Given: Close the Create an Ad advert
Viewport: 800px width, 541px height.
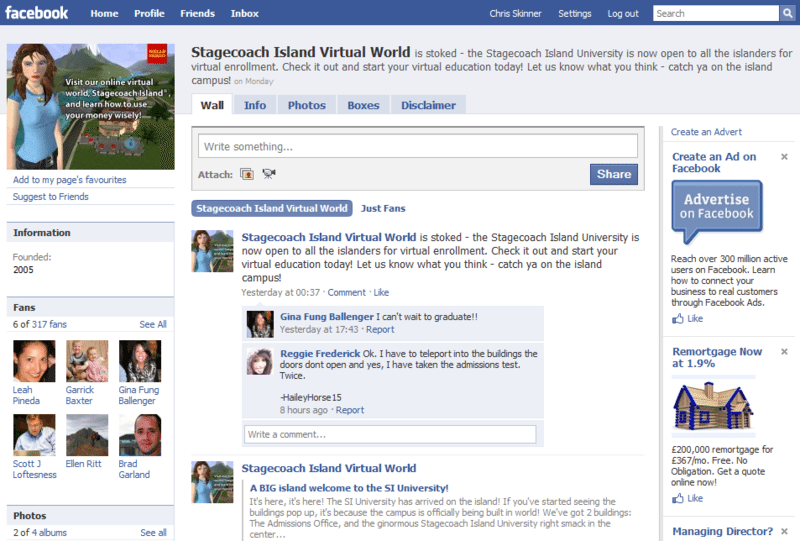Looking at the screenshot, I should coord(784,157).
